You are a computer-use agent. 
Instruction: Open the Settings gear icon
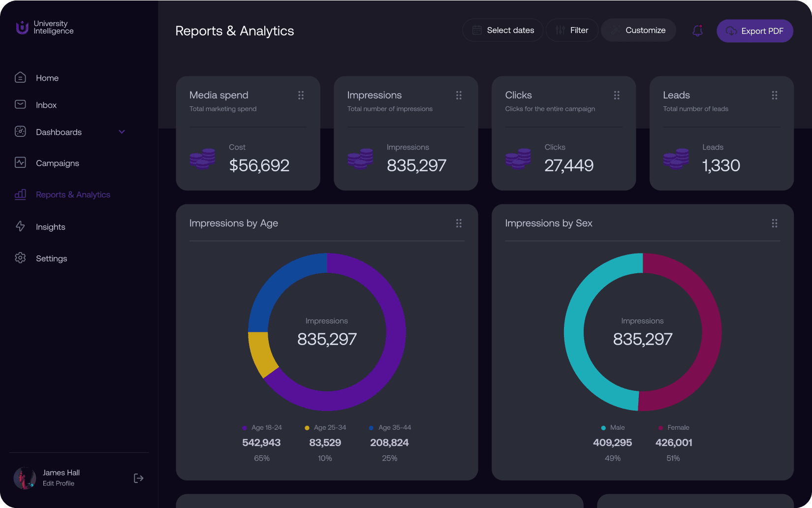(x=20, y=258)
